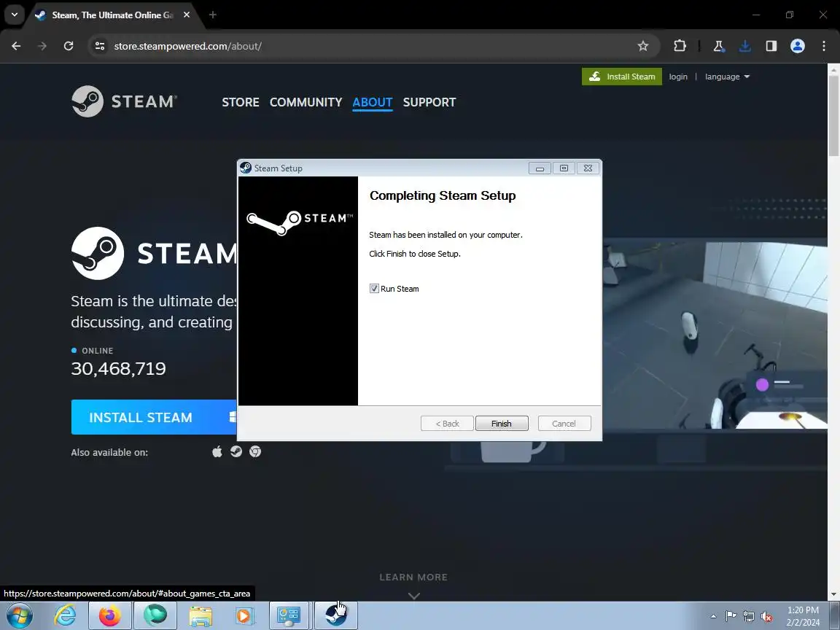Click the muted volume tray icon
The width and height of the screenshot is (840, 630).
click(x=766, y=617)
